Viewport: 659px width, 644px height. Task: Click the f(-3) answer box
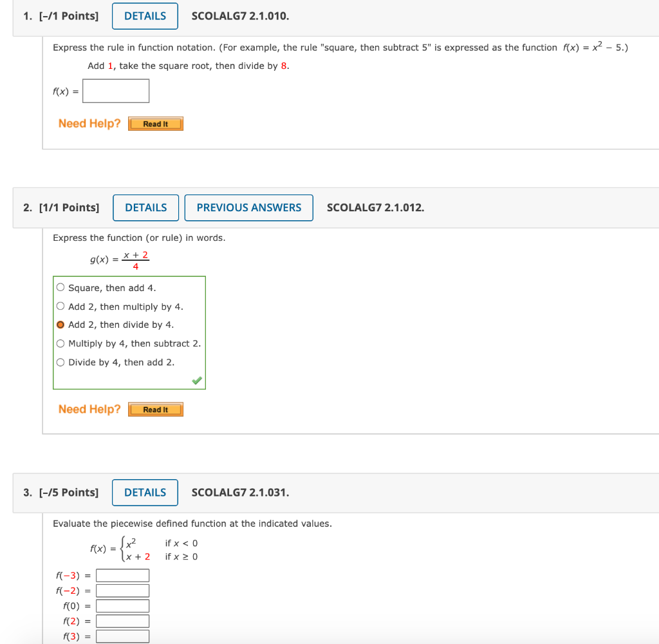(122, 574)
